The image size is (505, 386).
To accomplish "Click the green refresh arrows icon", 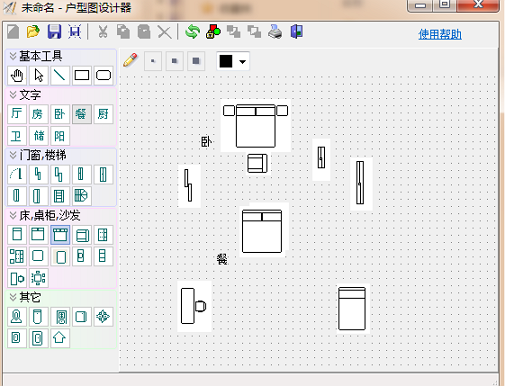I will coord(192,32).
